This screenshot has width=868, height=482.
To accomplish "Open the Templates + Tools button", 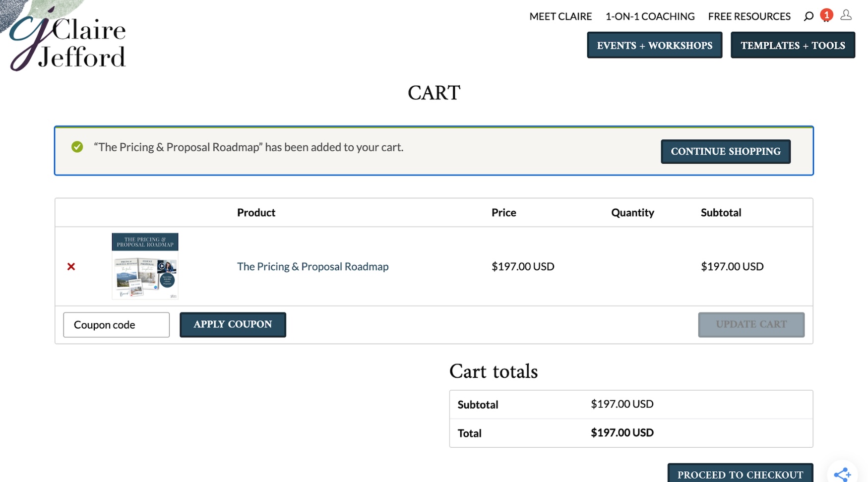I will (x=793, y=45).
